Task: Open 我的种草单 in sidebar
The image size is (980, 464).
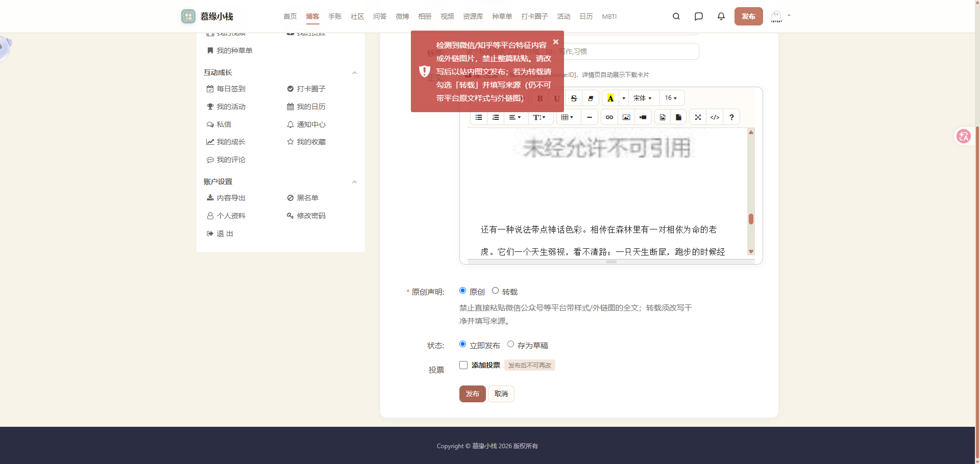Action: (229, 50)
